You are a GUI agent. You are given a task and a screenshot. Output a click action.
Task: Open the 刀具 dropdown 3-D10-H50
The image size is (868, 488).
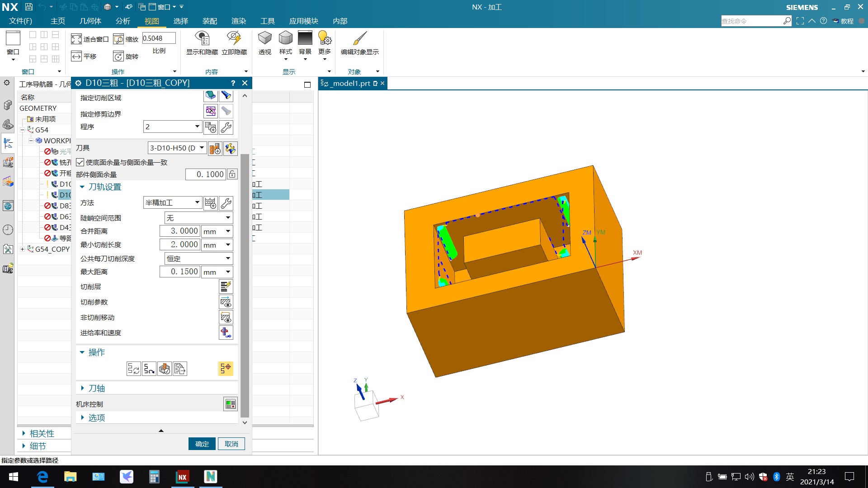177,148
